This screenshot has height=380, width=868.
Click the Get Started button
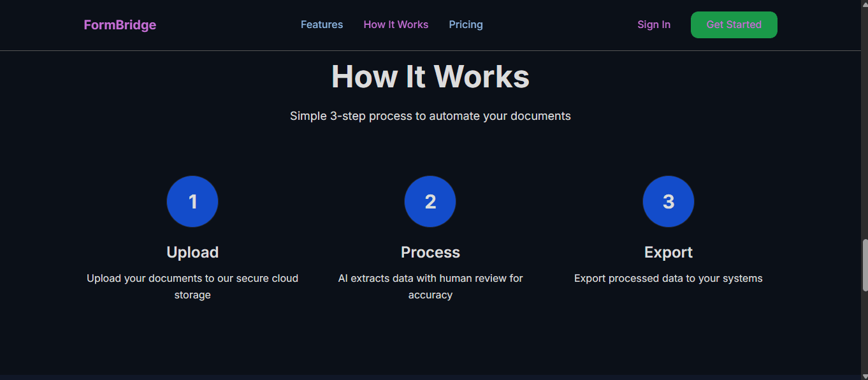(734, 25)
